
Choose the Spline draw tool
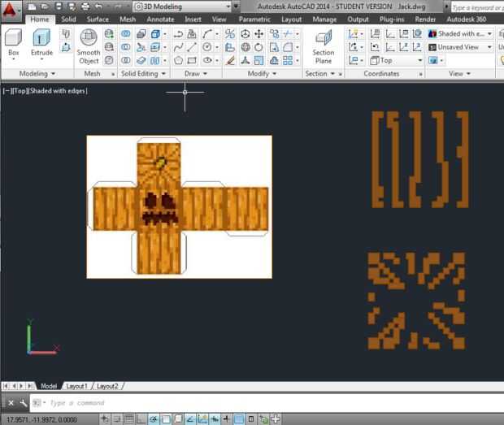(x=178, y=48)
